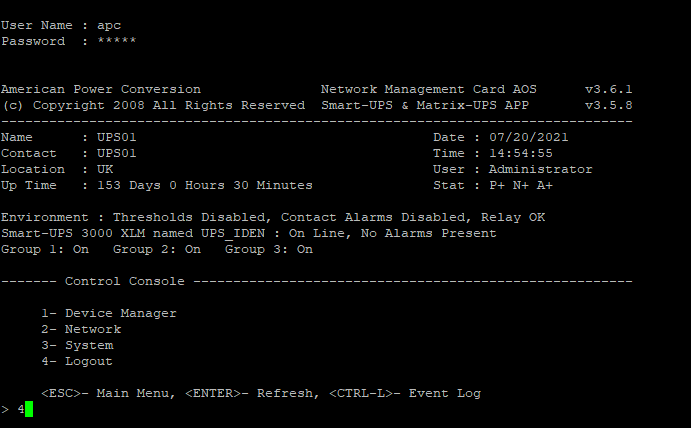
Task: Choose the Network menu entry
Action: tap(80, 329)
